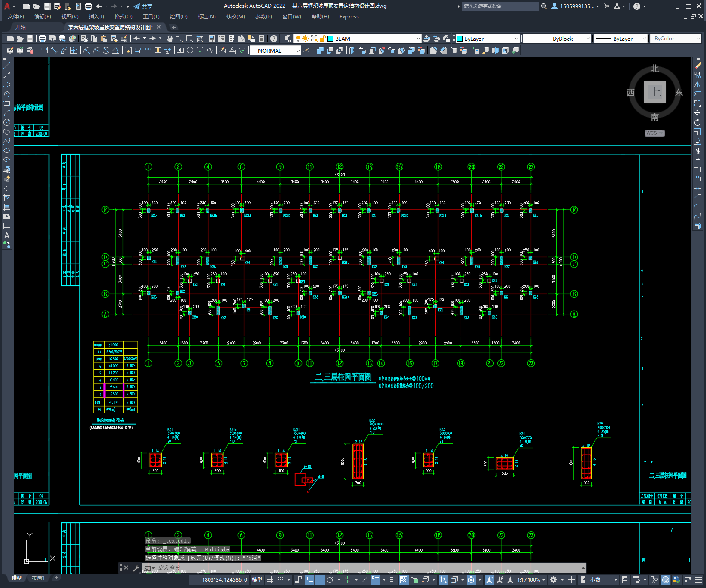Click the Table tool in draw toolbar

pyautogui.click(x=7, y=226)
